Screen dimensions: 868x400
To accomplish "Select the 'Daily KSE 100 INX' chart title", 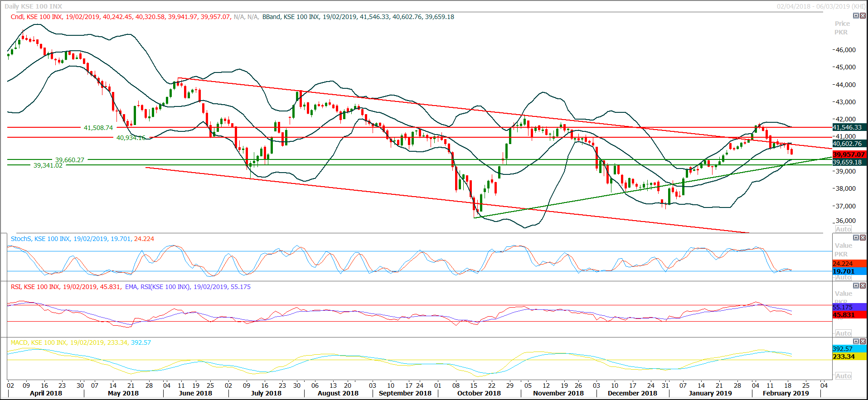I will [x=34, y=6].
